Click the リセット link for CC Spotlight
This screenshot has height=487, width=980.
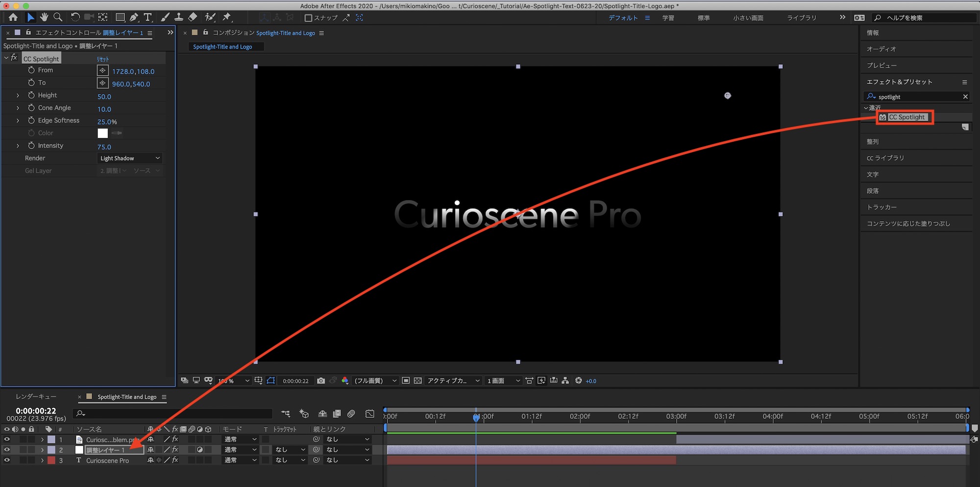pos(103,59)
